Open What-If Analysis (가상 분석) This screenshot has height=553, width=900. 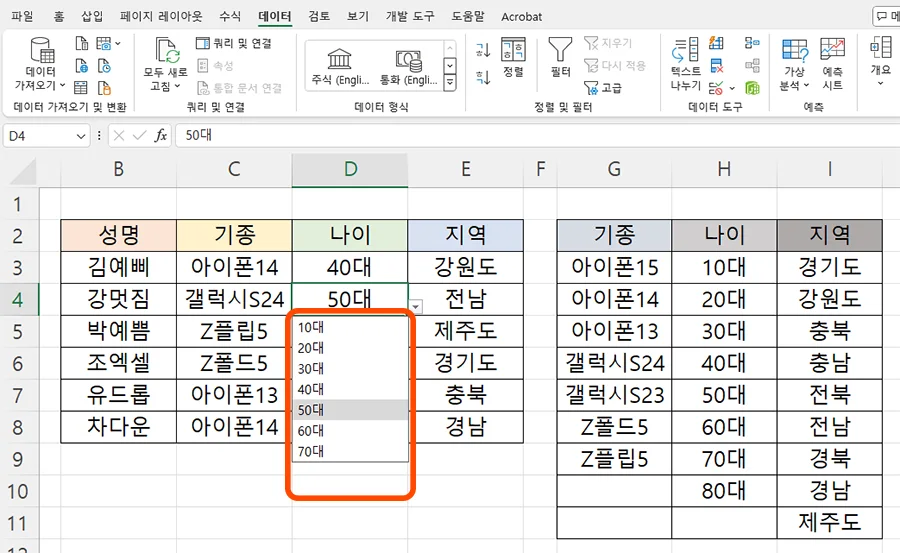point(795,63)
